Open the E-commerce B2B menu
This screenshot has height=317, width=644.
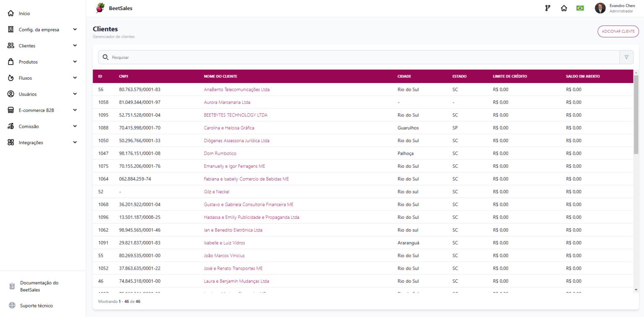(43, 110)
